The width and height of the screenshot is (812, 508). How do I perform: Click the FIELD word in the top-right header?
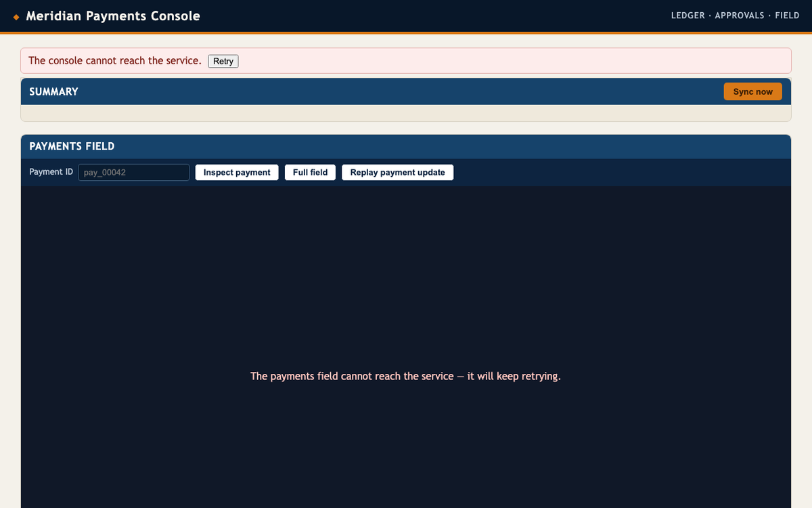tap(787, 16)
